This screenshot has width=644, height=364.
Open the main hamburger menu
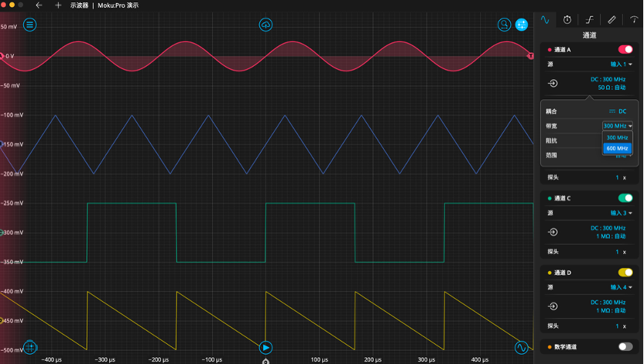[30, 25]
